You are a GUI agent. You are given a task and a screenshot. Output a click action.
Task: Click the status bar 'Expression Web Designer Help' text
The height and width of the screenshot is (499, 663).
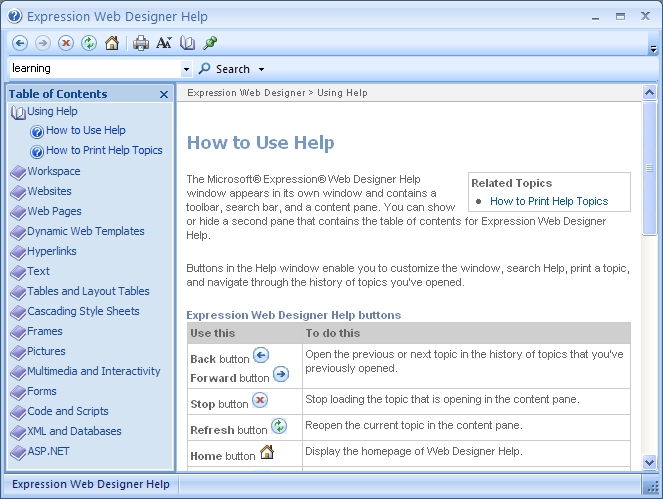pyautogui.click(x=91, y=484)
